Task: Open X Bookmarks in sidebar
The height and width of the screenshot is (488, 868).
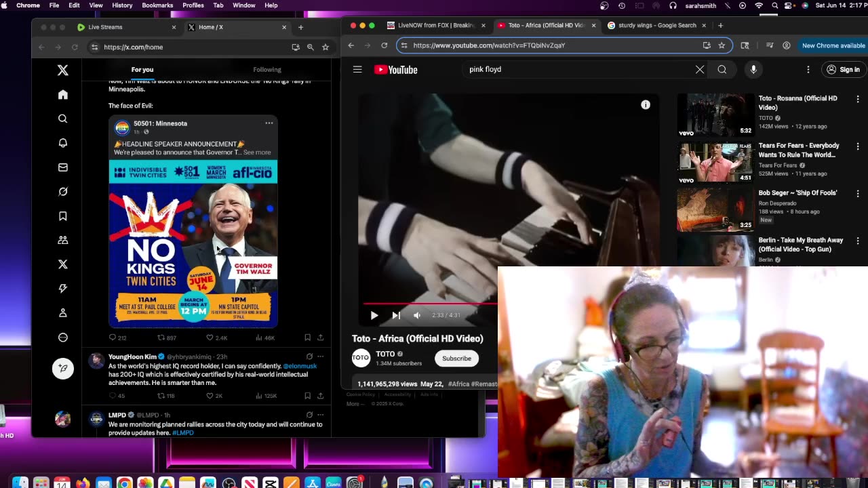Action: (x=63, y=216)
